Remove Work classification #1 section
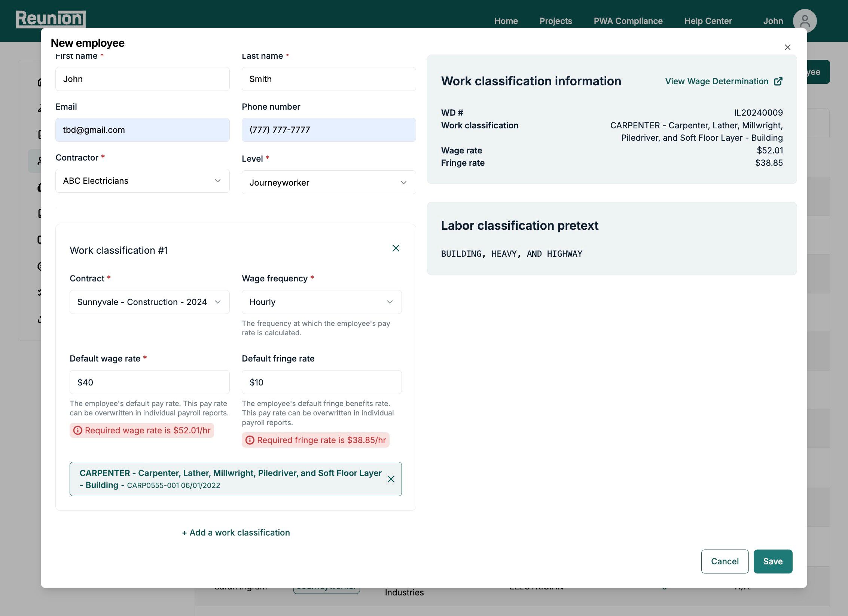This screenshot has height=616, width=848. [396, 248]
